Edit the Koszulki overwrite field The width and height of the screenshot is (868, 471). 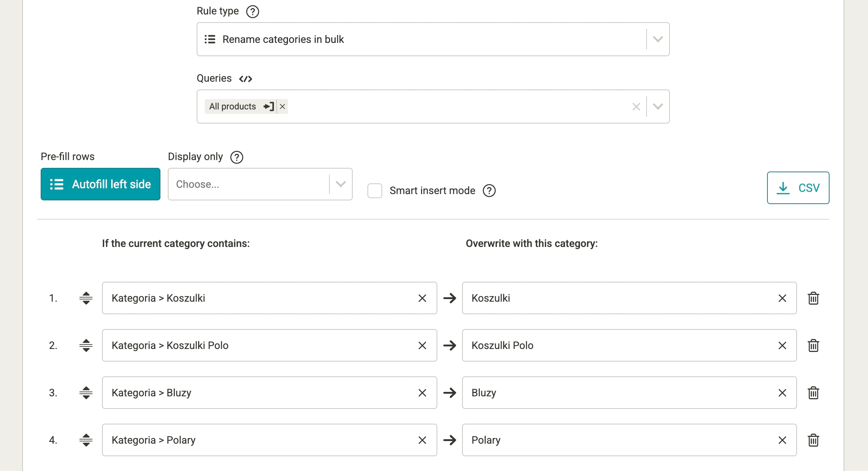pyautogui.click(x=629, y=298)
